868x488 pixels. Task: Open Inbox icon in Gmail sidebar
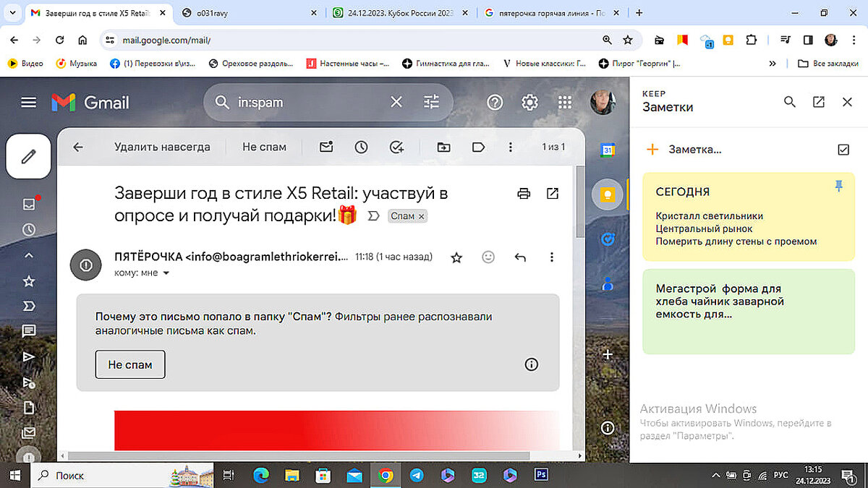click(29, 204)
